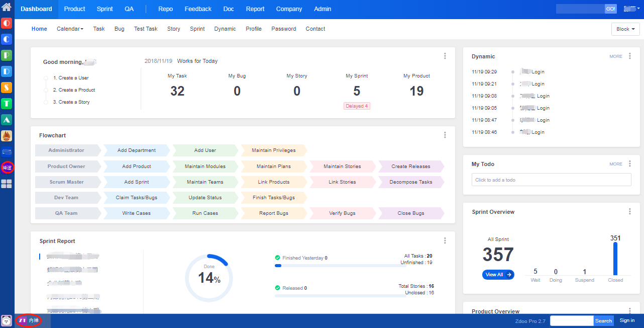
Task: Open the Test Task tab
Action: (x=146, y=29)
